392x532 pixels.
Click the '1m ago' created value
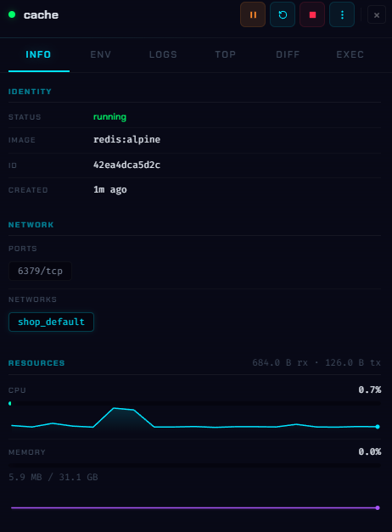click(x=110, y=190)
